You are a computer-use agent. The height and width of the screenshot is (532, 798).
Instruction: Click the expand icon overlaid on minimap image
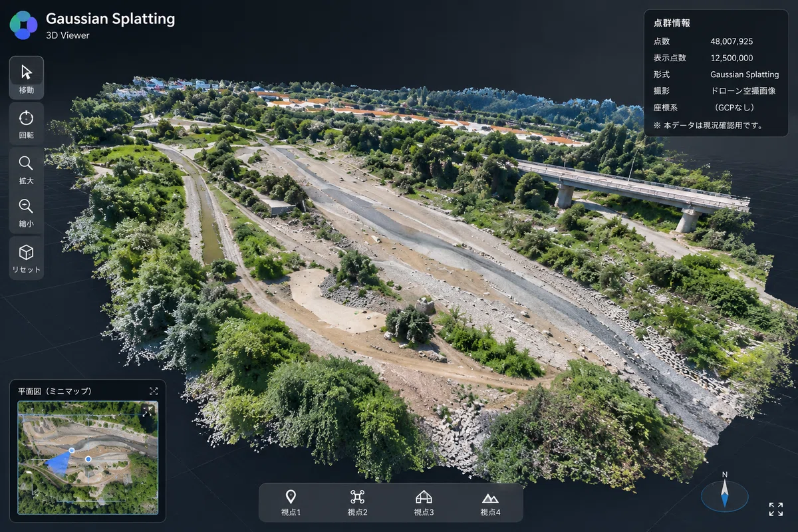(x=148, y=410)
